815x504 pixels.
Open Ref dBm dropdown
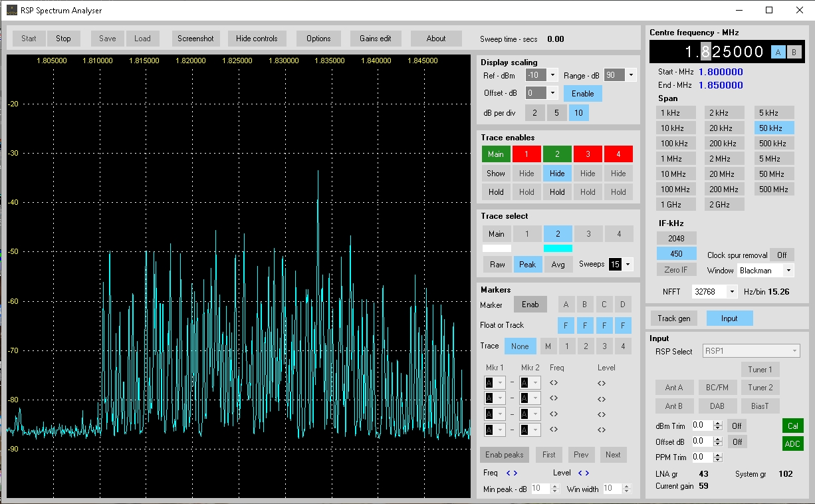(x=552, y=75)
